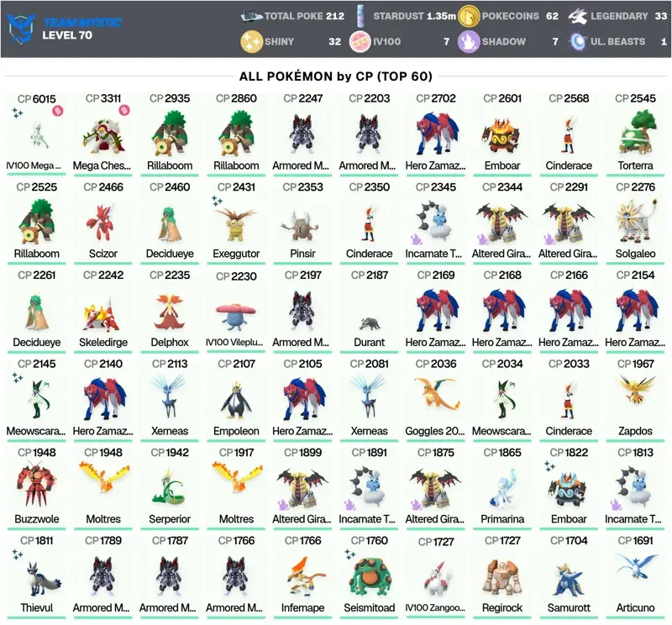The height and width of the screenshot is (625, 672).
Task: Click the "CP 6015" value
Action: point(36,99)
